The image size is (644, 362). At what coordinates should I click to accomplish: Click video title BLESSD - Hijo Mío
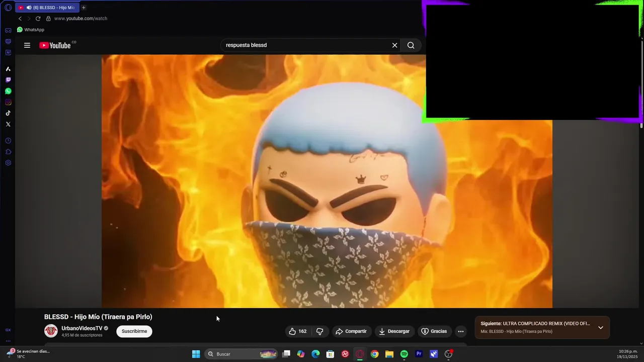98,317
